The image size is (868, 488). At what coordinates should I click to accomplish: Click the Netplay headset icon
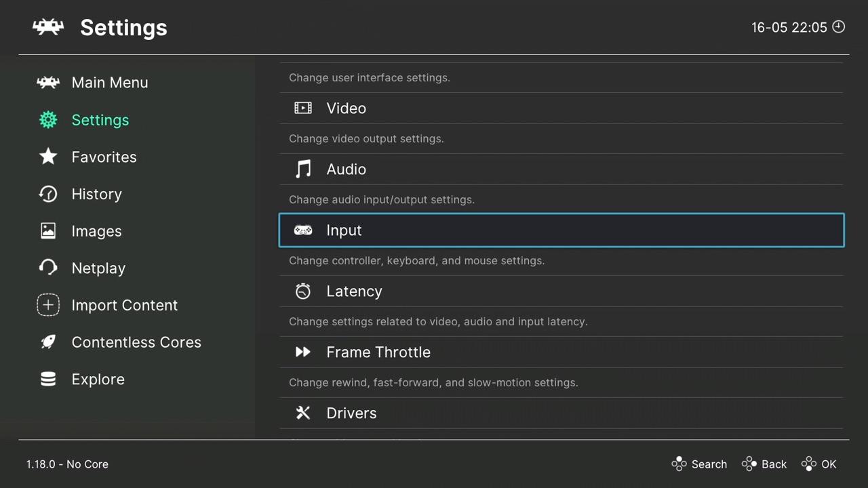click(x=48, y=268)
